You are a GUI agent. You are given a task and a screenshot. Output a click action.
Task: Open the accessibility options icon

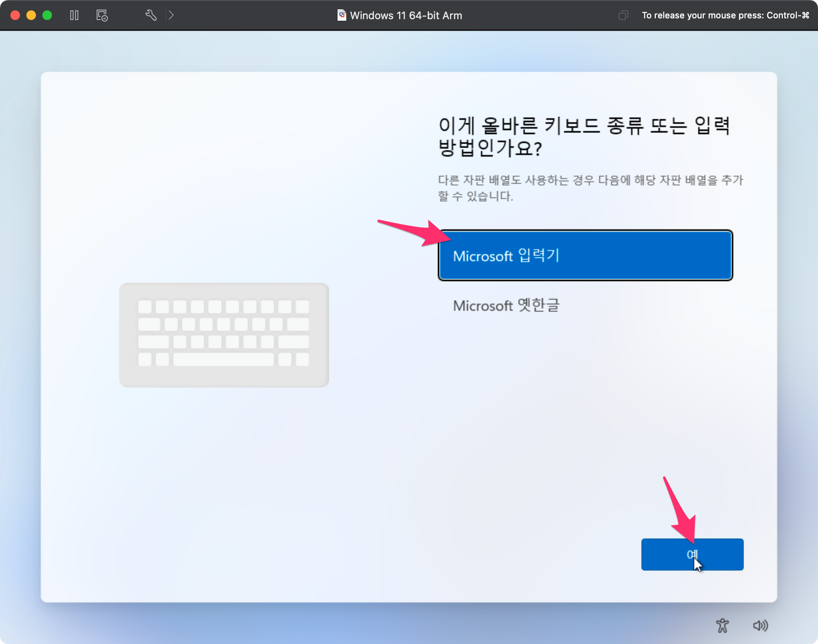point(722,625)
